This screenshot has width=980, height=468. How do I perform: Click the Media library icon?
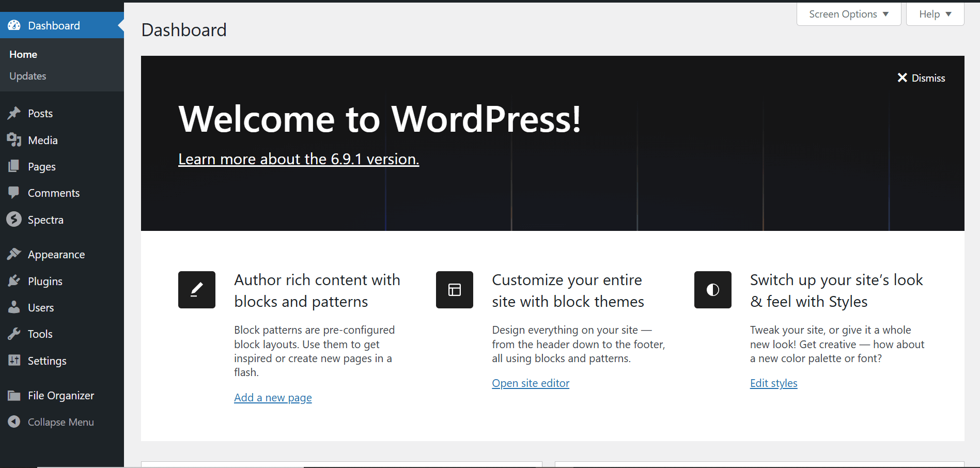tap(14, 140)
